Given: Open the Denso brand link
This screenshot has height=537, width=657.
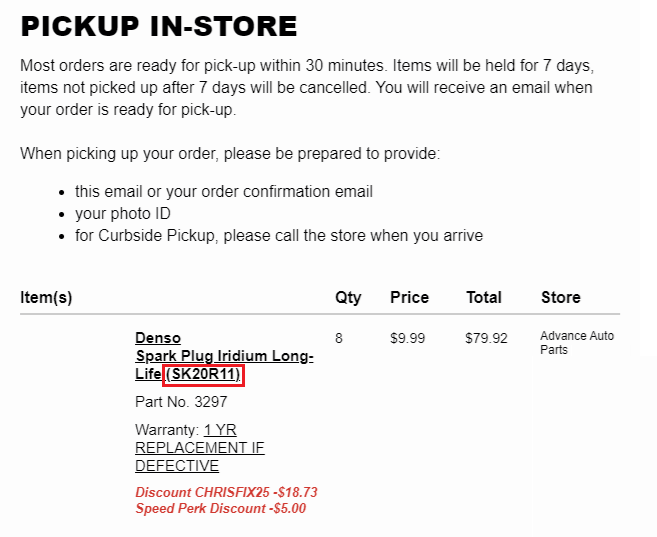Looking at the screenshot, I should pos(158,338).
